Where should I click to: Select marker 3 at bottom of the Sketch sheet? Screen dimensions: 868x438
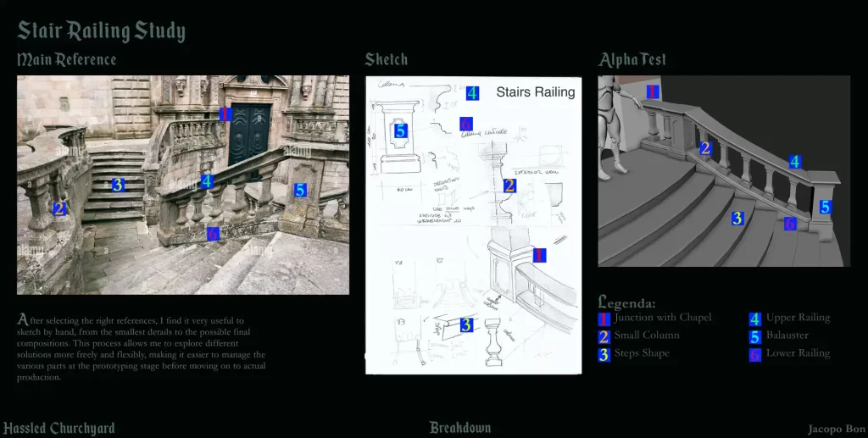pos(466,324)
